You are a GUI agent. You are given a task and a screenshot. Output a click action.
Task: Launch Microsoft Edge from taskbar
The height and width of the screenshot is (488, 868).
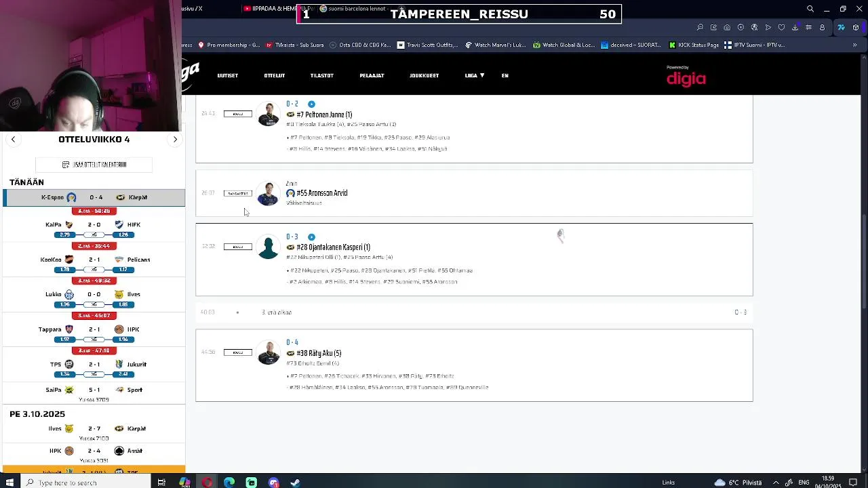[229, 483]
